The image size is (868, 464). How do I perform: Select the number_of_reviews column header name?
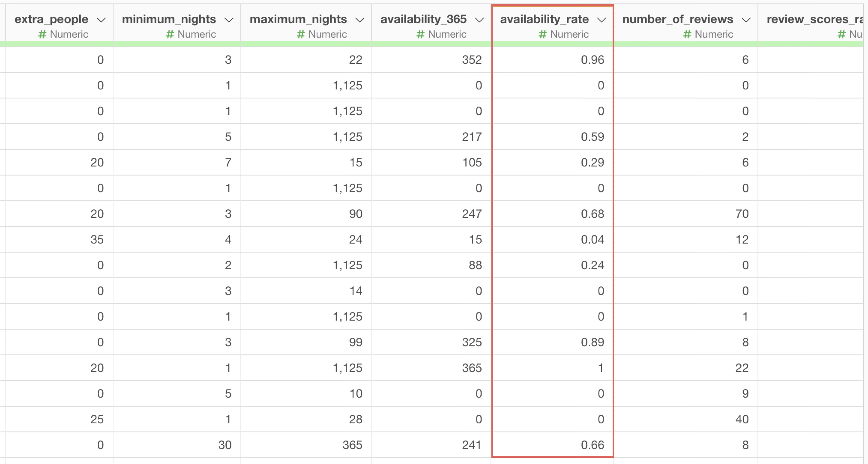point(678,19)
